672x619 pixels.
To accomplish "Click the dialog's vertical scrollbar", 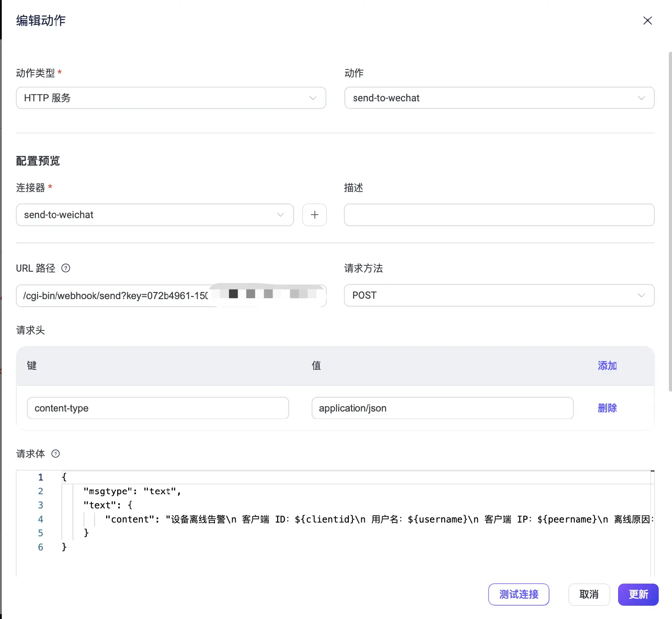I will click(670, 221).
